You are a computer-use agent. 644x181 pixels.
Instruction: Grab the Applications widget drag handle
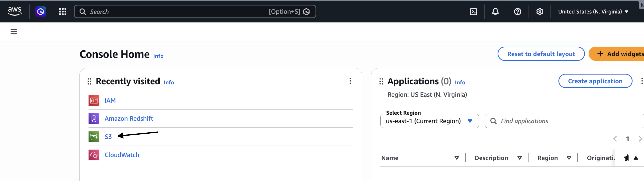[x=381, y=82]
